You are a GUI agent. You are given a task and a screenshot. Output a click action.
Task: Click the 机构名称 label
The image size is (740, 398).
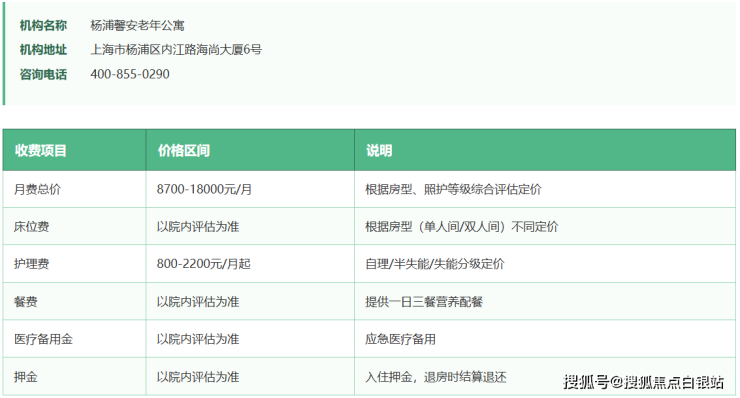pyautogui.click(x=43, y=25)
